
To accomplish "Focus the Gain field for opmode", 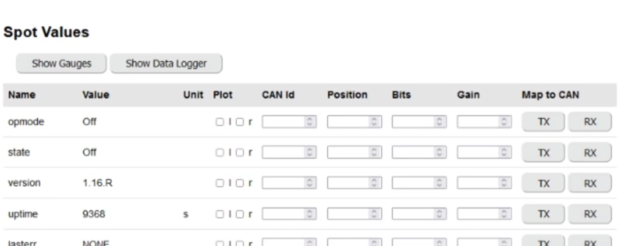I will [x=478, y=122].
